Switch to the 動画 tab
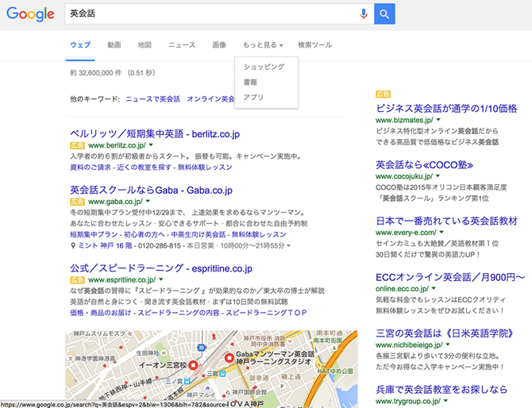Viewport: 532px width, 408px height. [114, 45]
